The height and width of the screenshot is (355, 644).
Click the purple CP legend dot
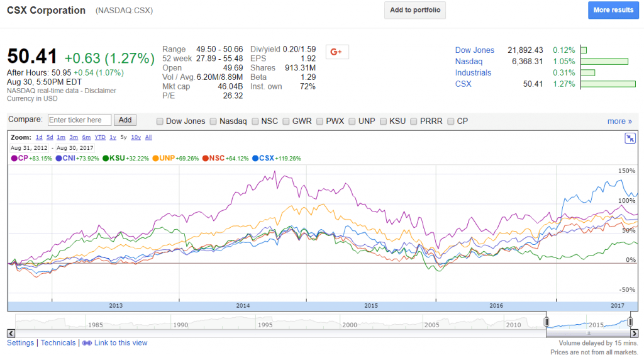tap(14, 158)
